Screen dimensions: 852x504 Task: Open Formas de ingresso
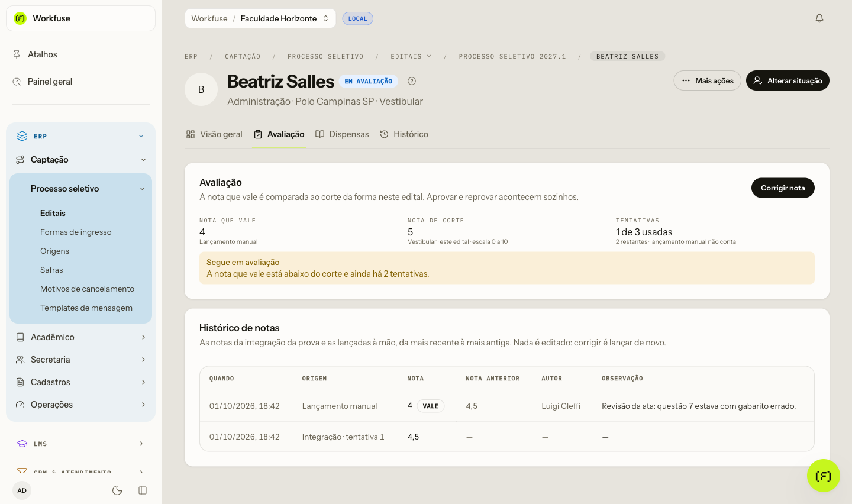[x=76, y=232]
